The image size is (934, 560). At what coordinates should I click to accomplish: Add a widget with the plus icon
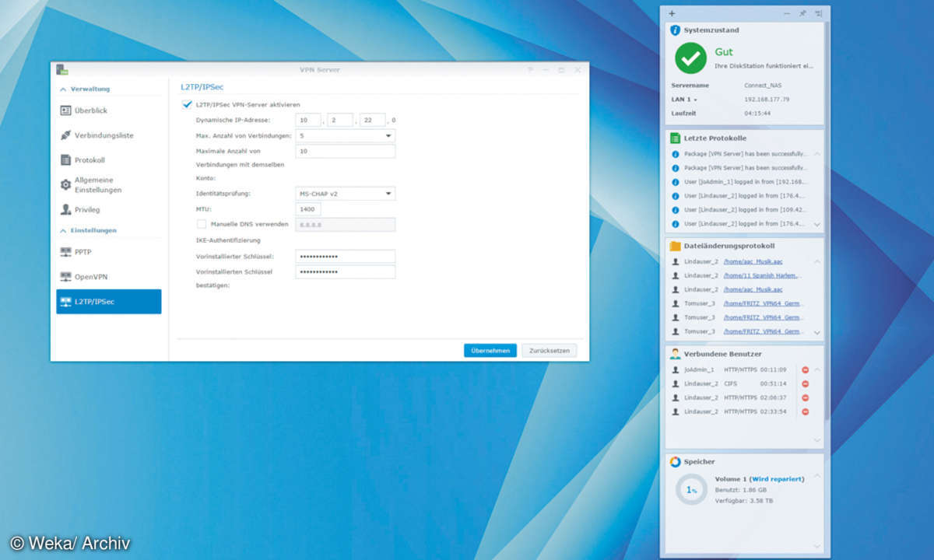pyautogui.click(x=672, y=13)
